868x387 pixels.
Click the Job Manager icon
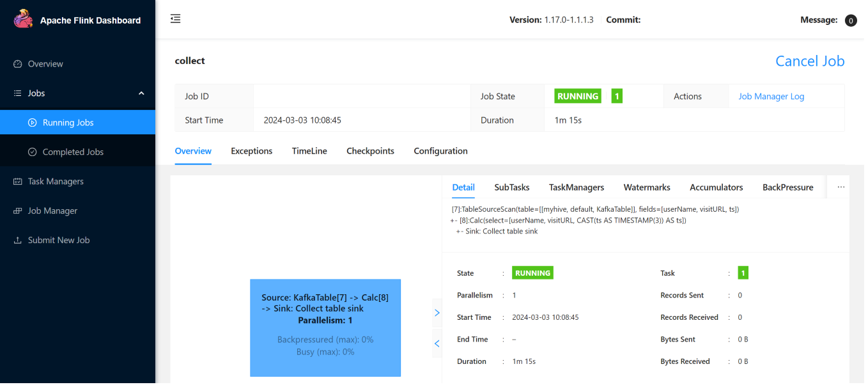tap(18, 211)
